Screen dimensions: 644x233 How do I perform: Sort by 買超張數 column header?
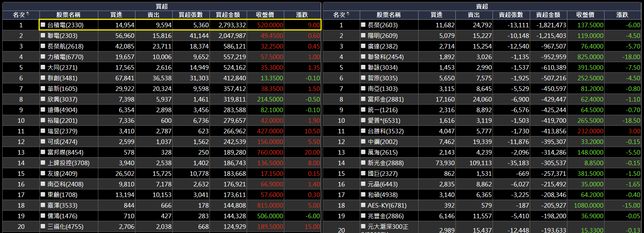(x=191, y=15)
